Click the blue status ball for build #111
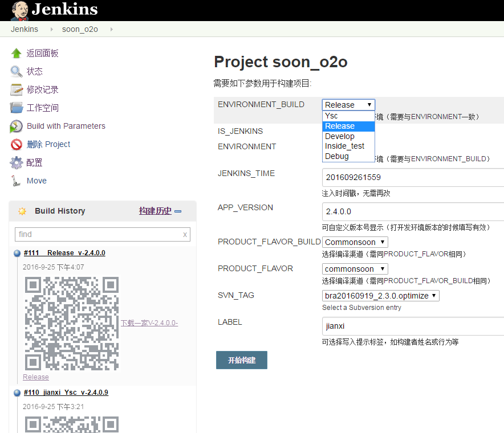504x433 pixels. pos(17,253)
